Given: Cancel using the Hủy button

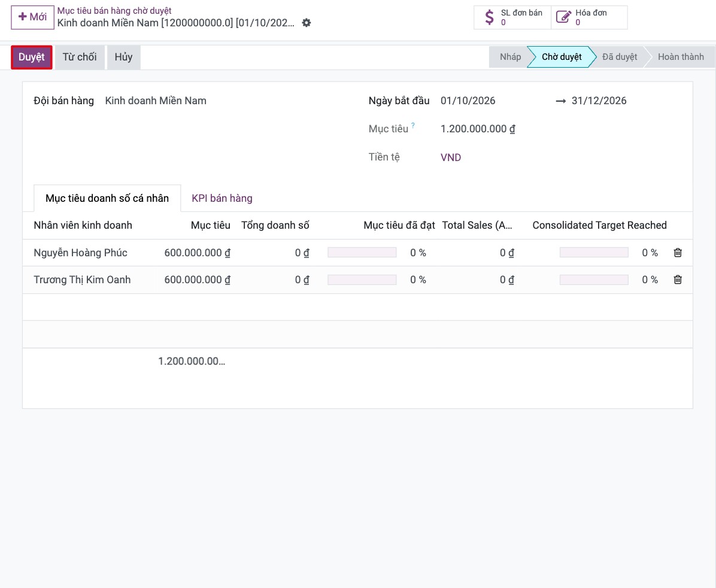Looking at the screenshot, I should coord(123,57).
